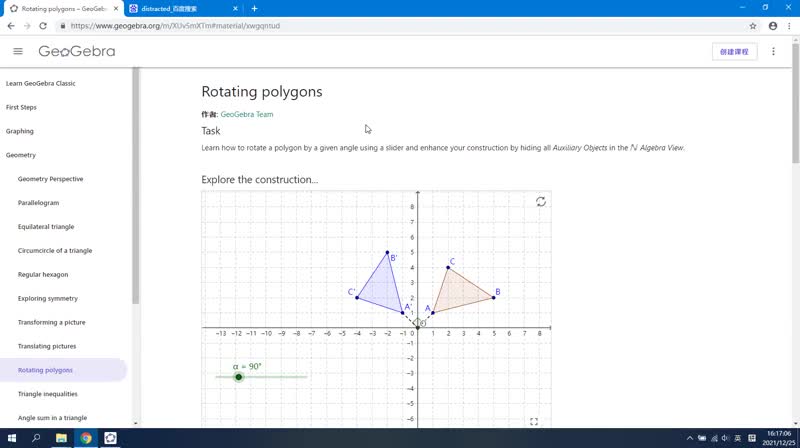This screenshot has height=448, width=800.
Task: Select the Equilateral triangle lesson
Action: [x=46, y=227]
